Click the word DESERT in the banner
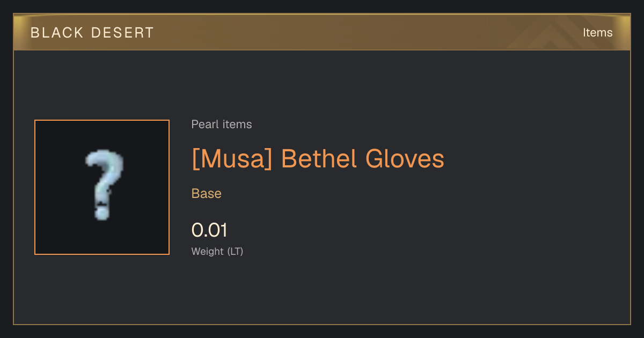Screen dimensions: 644x338 click(122, 33)
